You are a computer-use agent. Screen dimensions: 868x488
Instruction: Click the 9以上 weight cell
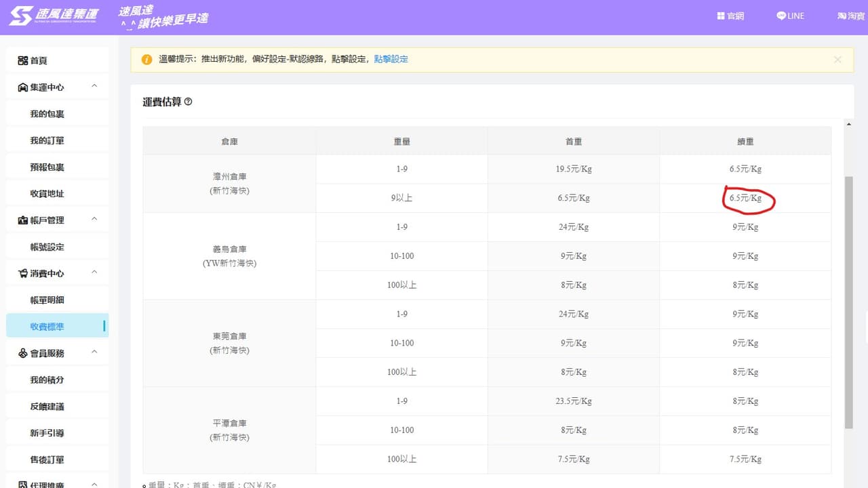[402, 199]
